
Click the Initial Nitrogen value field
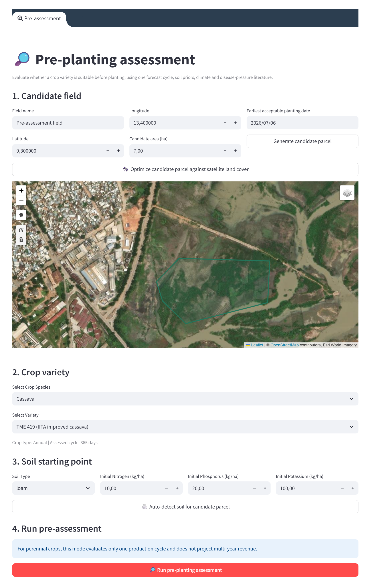tap(131, 488)
